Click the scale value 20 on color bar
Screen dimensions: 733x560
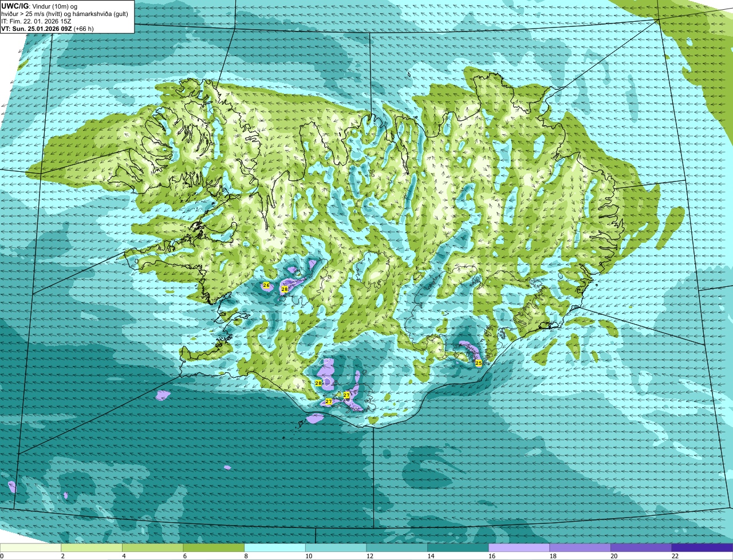click(x=614, y=556)
